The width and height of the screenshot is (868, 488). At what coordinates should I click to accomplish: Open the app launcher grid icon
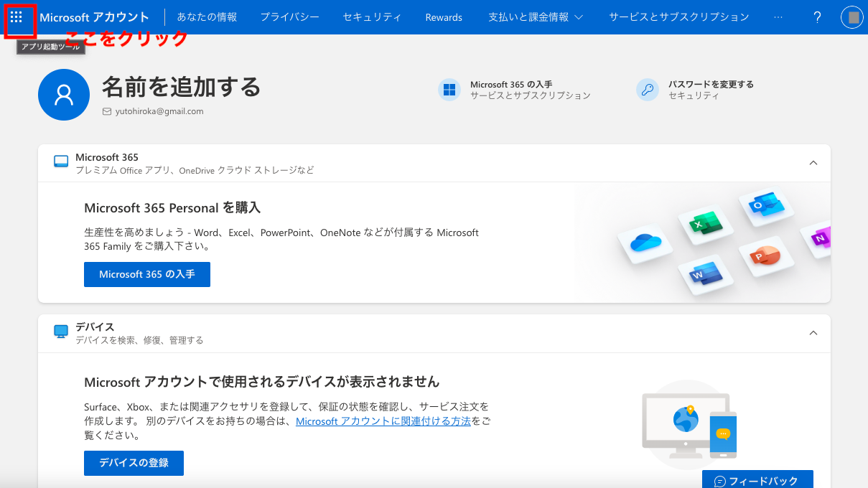[17, 17]
